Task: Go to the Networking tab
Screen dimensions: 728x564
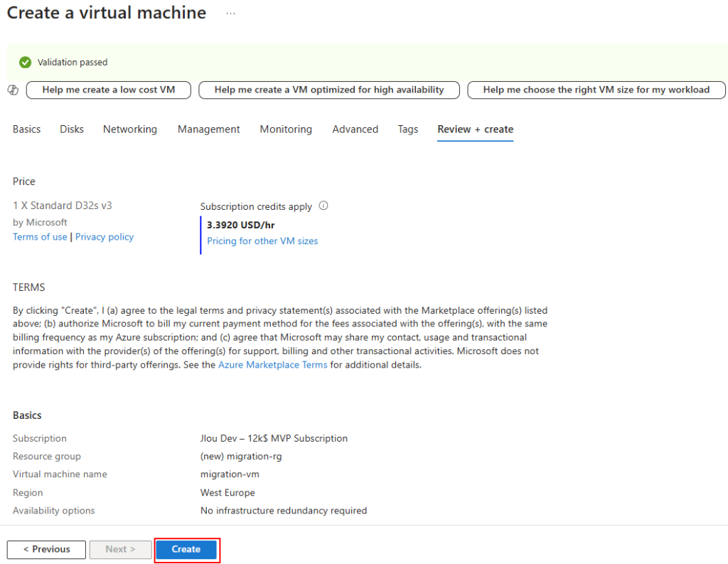Action: (x=130, y=129)
